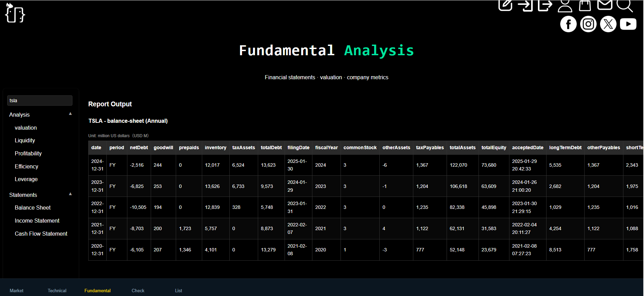
Task: Open the Balance Sheet statement
Action: click(33, 208)
